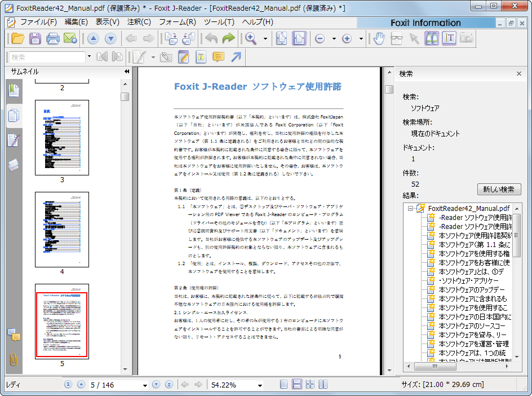Open the Comments side panel
The image size is (532, 396).
coord(14,335)
